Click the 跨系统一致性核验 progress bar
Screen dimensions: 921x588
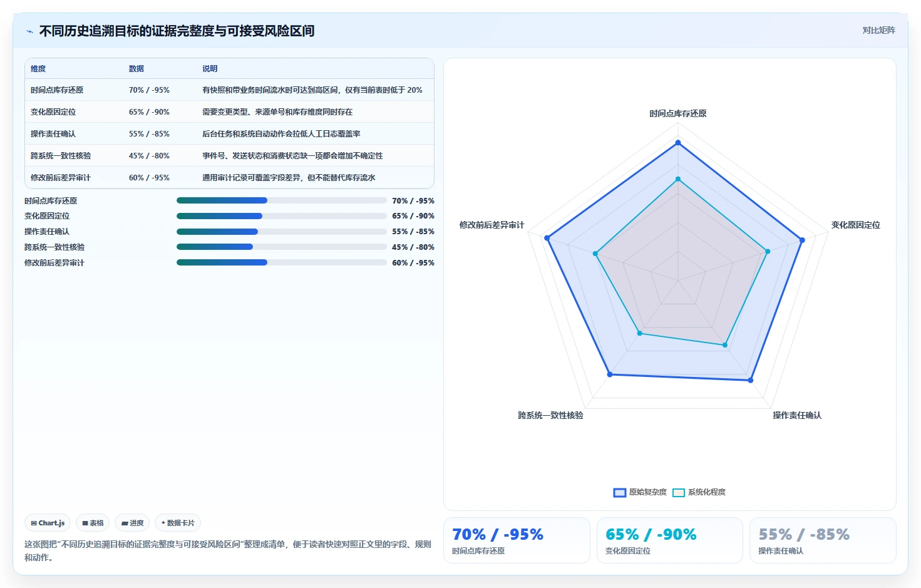point(281,247)
